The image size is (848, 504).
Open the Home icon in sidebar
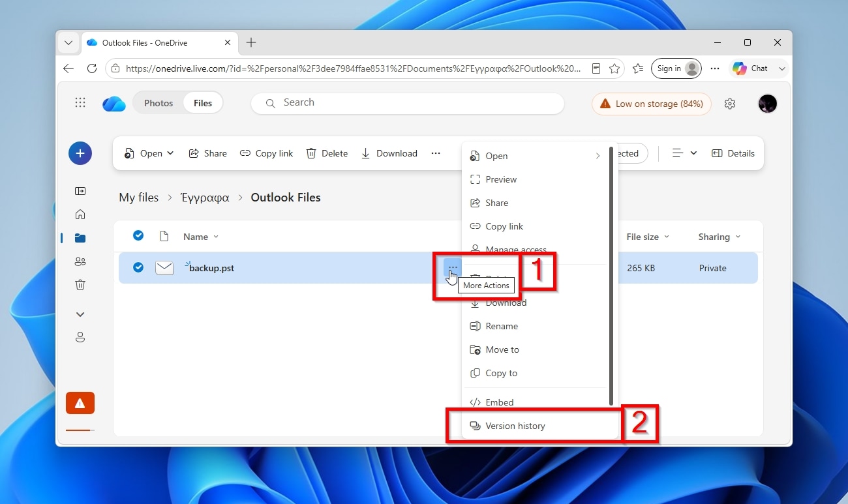pyautogui.click(x=80, y=215)
